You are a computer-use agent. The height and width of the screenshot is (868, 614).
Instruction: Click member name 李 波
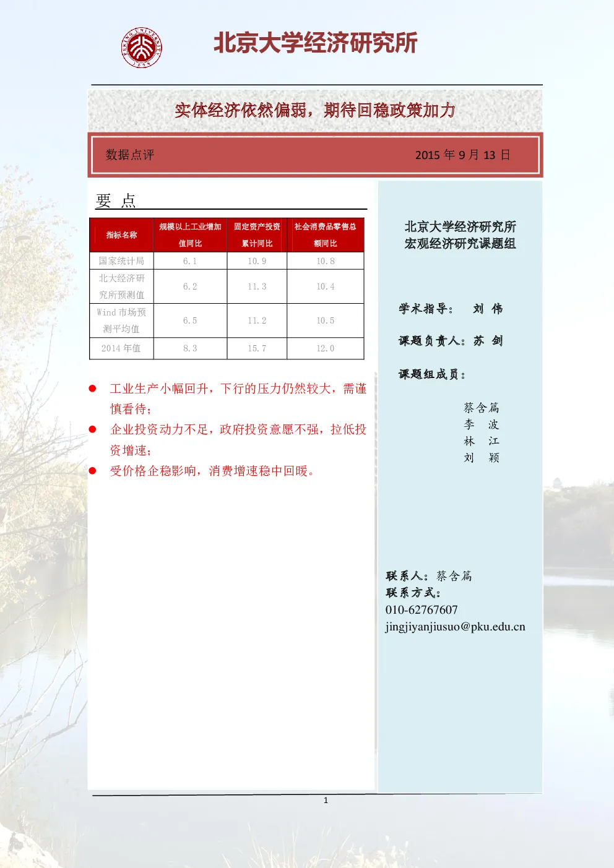pos(482,424)
